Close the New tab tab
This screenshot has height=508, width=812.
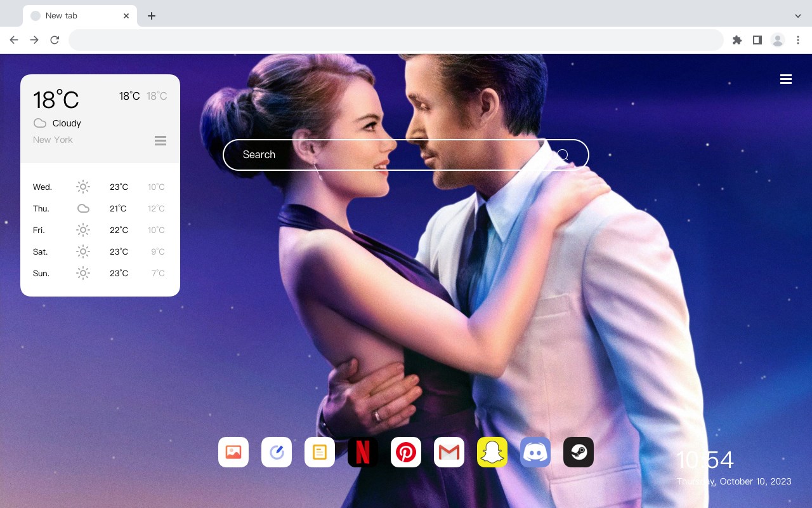(x=126, y=16)
